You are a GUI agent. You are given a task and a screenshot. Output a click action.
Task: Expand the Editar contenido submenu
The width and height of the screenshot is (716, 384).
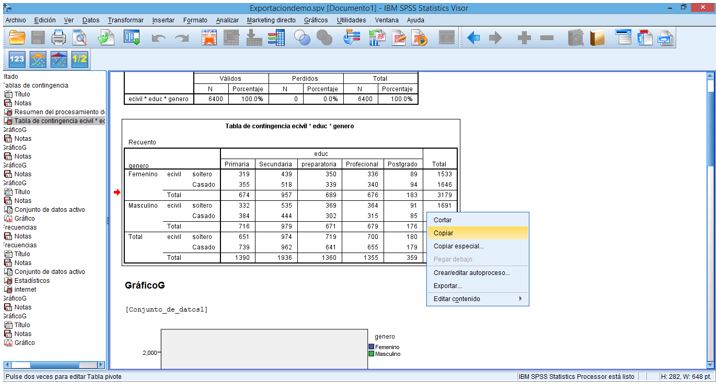pyautogui.click(x=478, y=299)
